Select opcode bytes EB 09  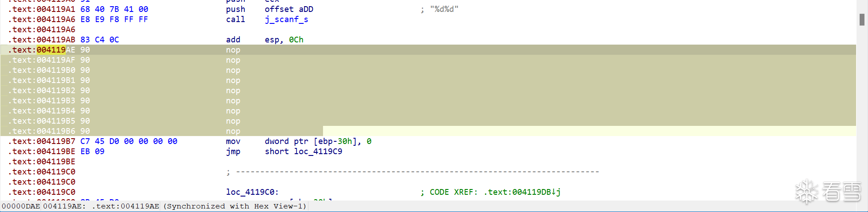93,151
